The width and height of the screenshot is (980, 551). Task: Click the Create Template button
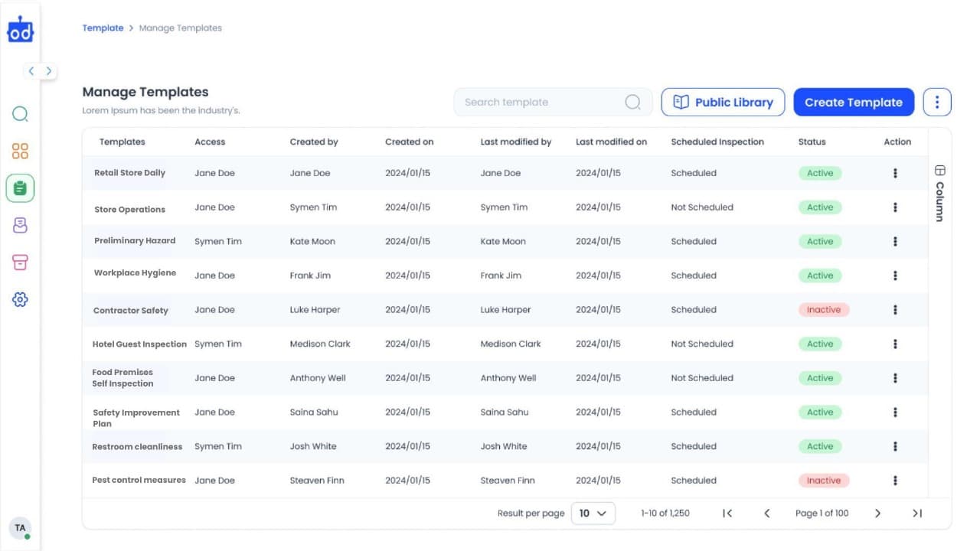(x=854, y=102)
